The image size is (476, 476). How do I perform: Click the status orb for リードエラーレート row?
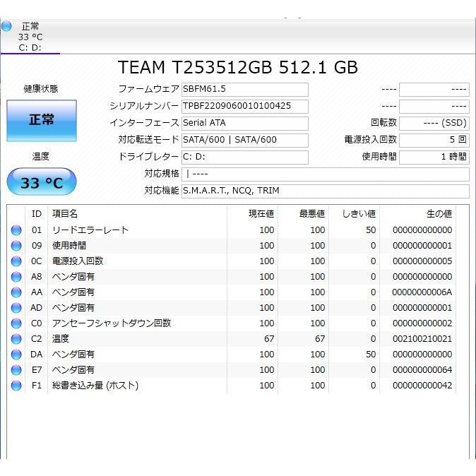pos(16,230)
